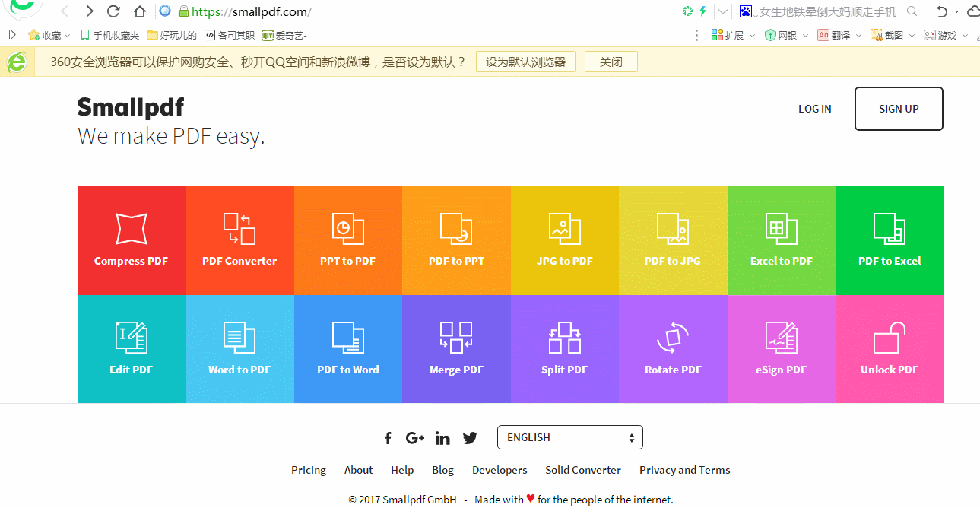Open the Privacy and Terms link
980x508 pixels.
pyautogui.click(x=684, y=470)
